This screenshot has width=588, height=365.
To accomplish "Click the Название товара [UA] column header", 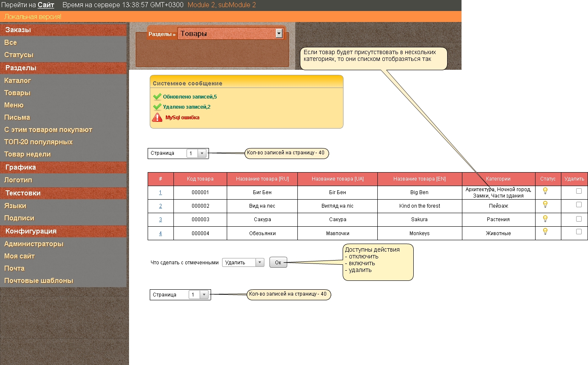I will 338,179.
